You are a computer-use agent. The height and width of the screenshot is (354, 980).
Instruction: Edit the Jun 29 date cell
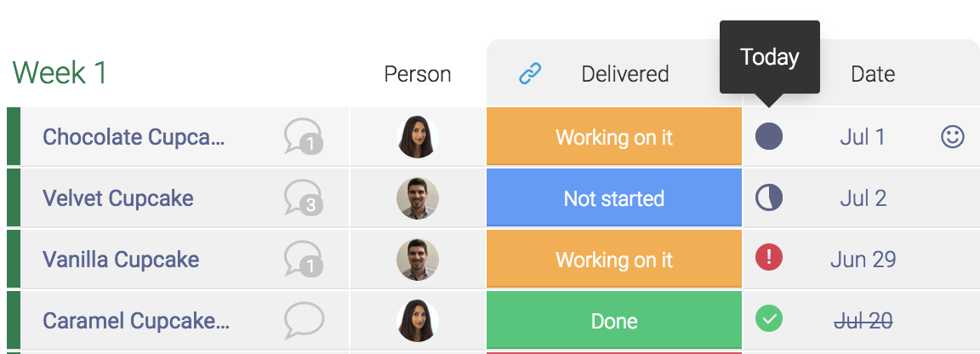[x=863, y=260]
